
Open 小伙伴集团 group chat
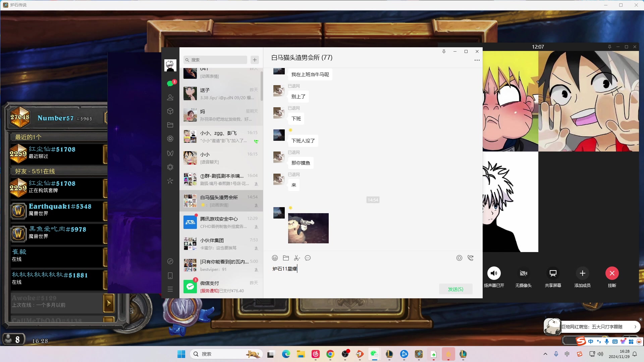(221, 244)
